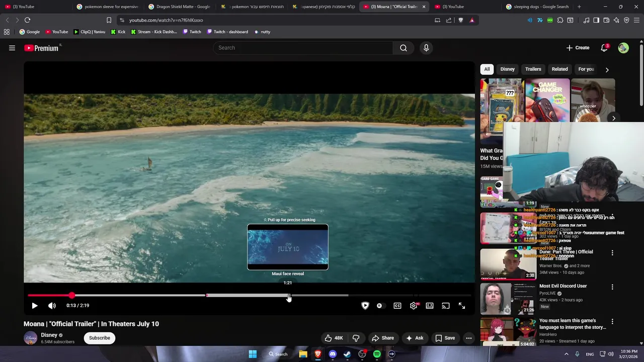Open the Twitch bookmark
The width and height of the screenshot is (644, 362).
192,32
